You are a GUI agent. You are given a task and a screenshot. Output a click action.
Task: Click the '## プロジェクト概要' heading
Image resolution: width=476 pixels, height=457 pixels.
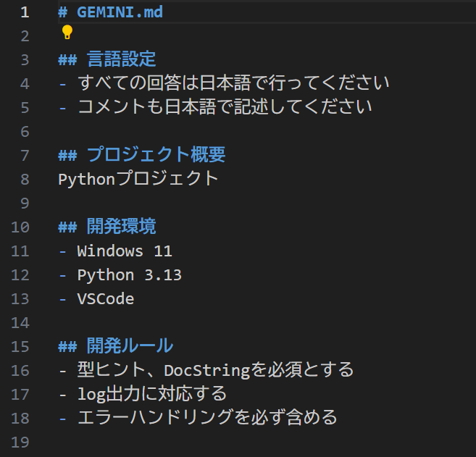(142, 154)
